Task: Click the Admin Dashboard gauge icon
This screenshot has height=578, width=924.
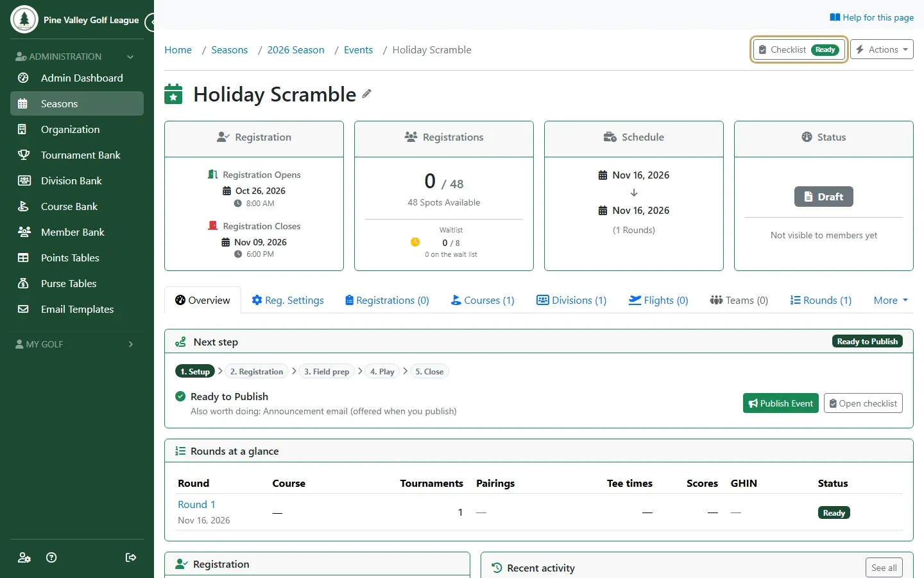Action: tap(23, 78)
